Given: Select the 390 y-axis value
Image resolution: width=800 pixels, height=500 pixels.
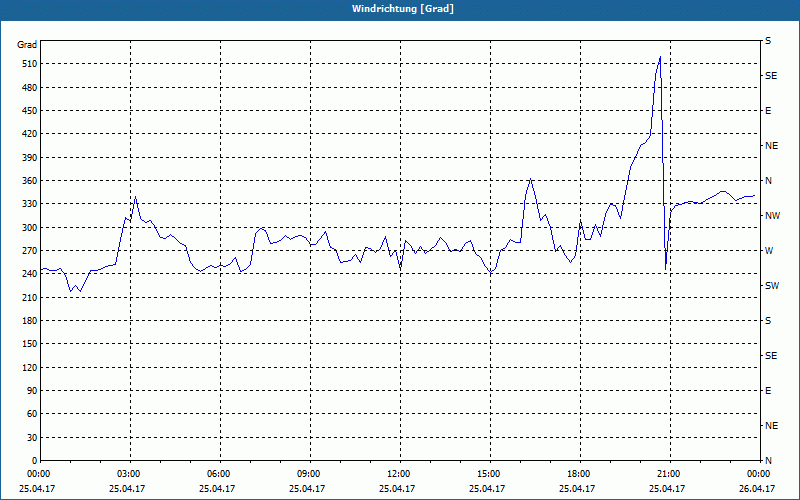Looking at the screenshot, I should tap(30, 158).
